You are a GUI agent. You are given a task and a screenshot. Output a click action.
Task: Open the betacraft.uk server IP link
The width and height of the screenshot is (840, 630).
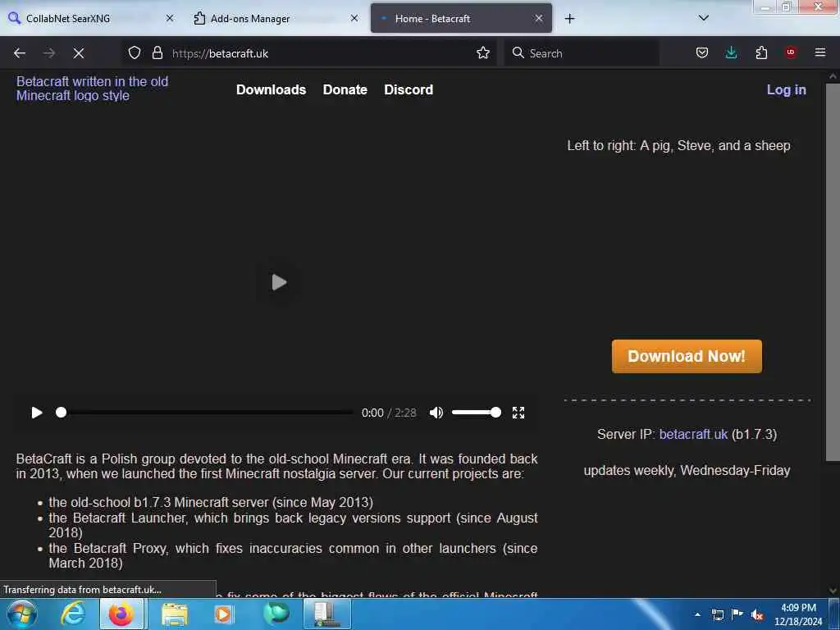pos(693,434)
